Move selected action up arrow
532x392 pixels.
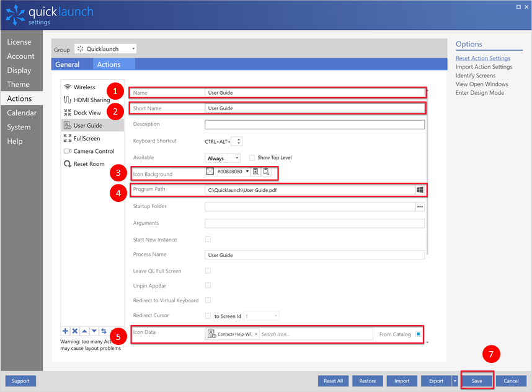pyautogui.click(x=84, y=331)
